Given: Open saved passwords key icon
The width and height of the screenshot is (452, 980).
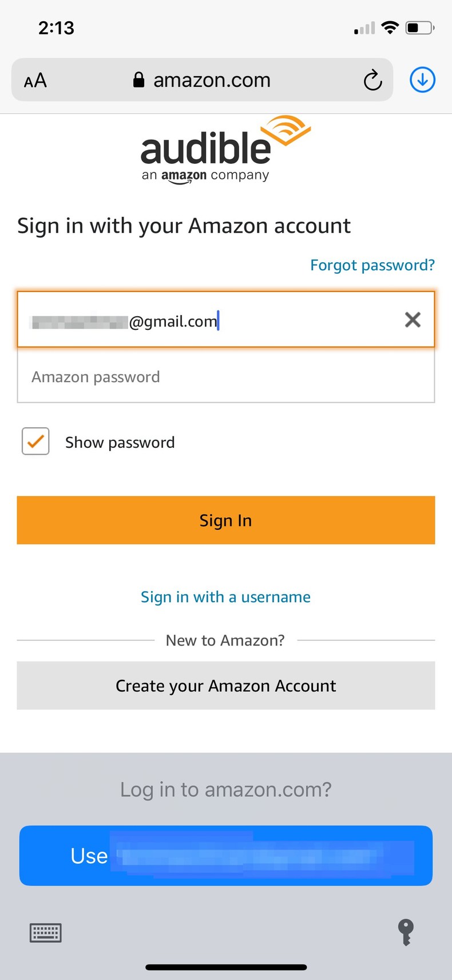Looking at the screenshot, I should coord(405,932).
